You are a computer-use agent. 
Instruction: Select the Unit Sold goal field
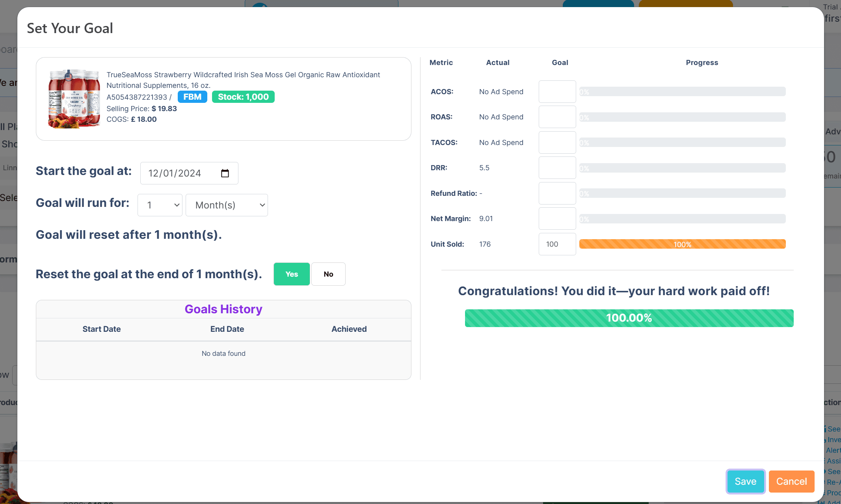pyautogui.click(x=557, y=244)
